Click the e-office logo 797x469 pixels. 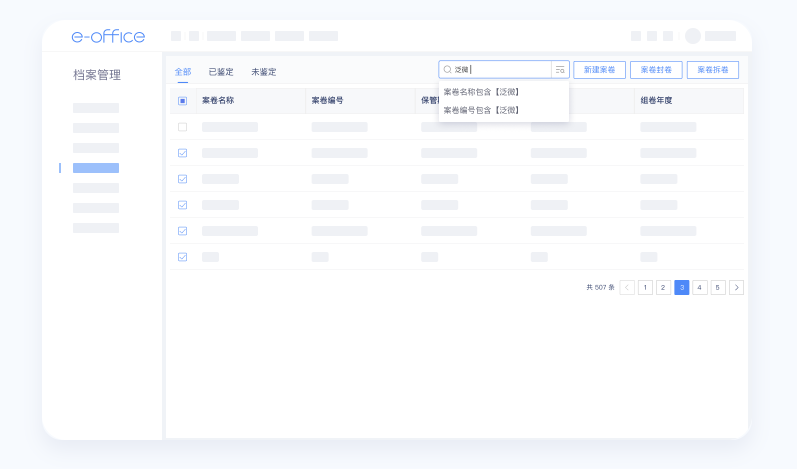click(x=108, y=37)
